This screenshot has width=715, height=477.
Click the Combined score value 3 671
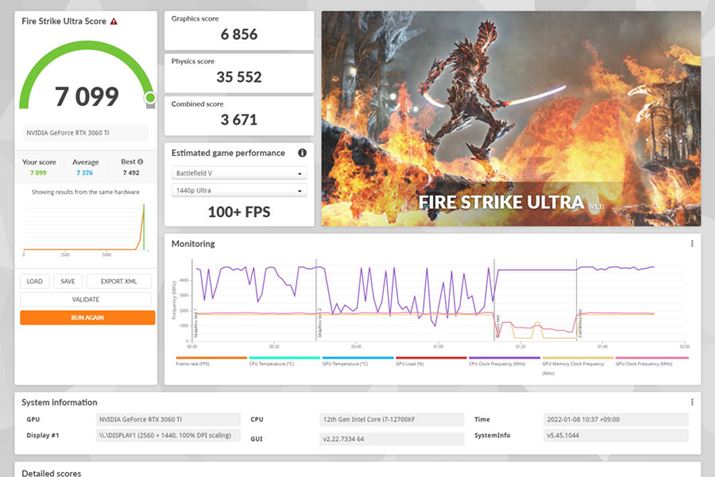[x=239, y=120]
